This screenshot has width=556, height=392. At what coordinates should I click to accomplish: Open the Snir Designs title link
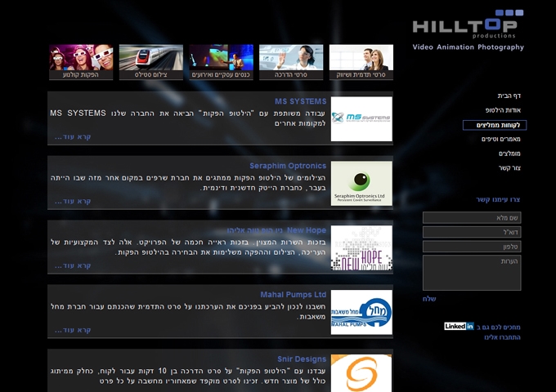(x=302, y=359)
